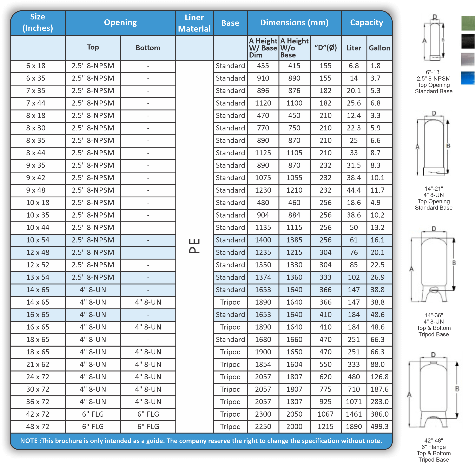Click the '48 x 72' size cell
The width and height of the screenshot is (476, 463).
click(x=38, y=427)
